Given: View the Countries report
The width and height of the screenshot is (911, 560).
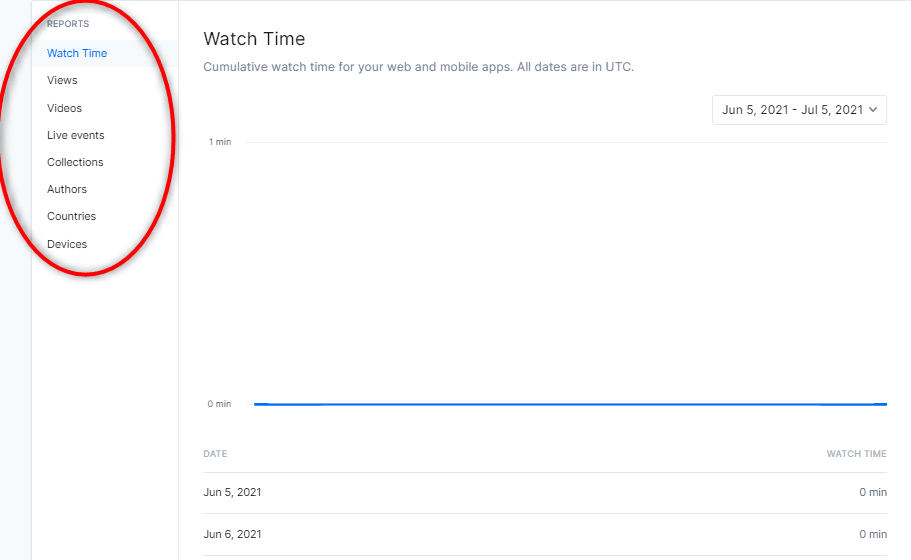Looking at the screenshot, I should coord(71,216).
